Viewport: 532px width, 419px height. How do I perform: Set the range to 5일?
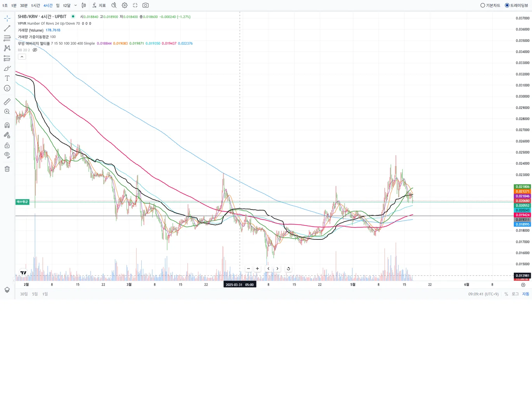tap(35, 294)
